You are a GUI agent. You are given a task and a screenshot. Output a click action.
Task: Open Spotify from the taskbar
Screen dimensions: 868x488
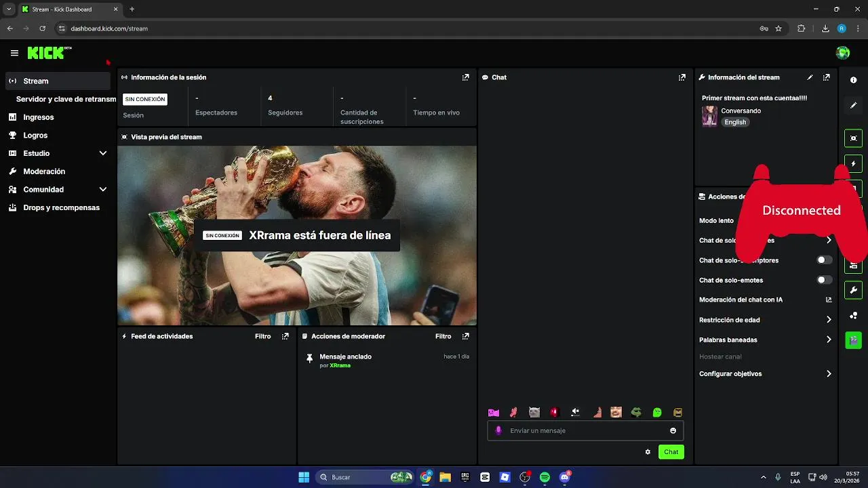tap(545, 477)
